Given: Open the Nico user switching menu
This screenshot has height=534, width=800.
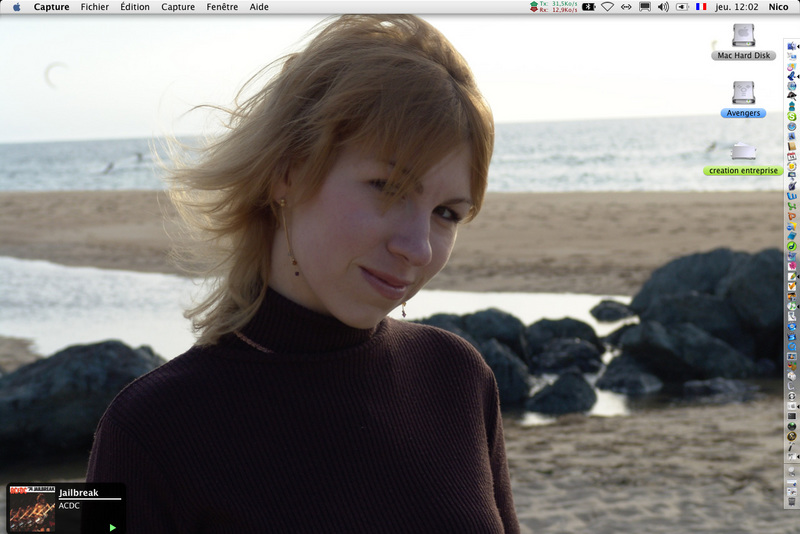Looking at the screenshot, I should [x=779, y=7].
